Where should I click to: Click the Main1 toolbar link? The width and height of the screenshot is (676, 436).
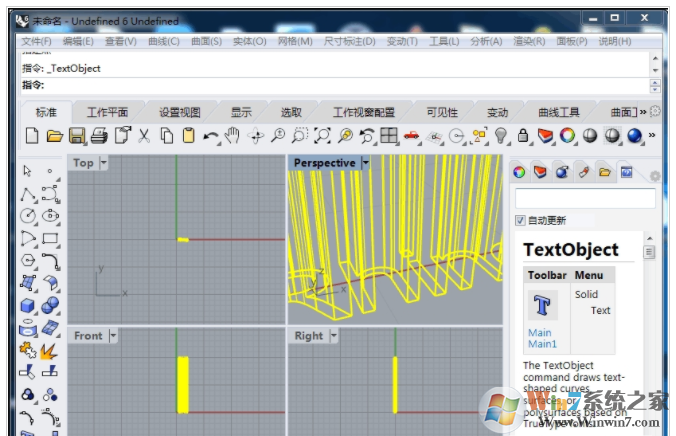541,345
